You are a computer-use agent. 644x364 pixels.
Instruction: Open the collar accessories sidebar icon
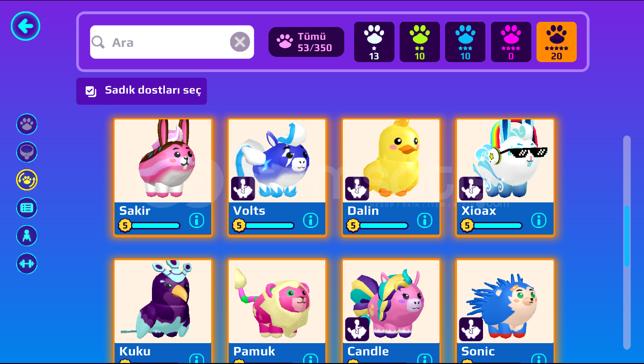coord(27,152)
